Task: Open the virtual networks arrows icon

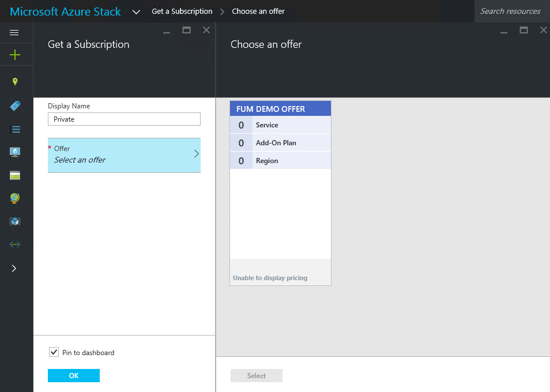Action: click(x=15, y=244)
